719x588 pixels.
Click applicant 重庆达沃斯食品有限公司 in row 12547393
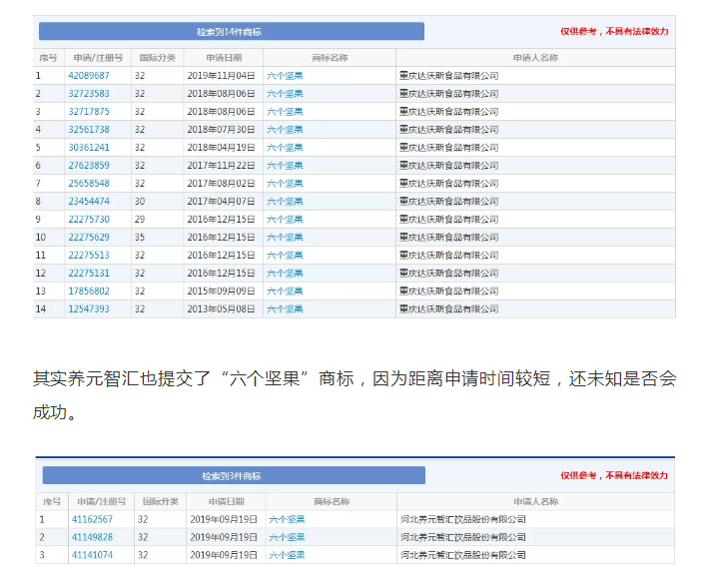pos(449,308)
